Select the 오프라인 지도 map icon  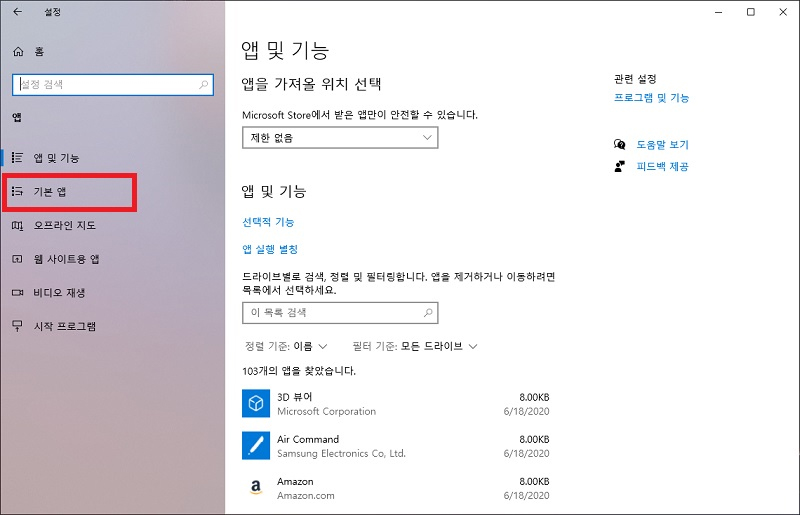[x=17, y=226]
